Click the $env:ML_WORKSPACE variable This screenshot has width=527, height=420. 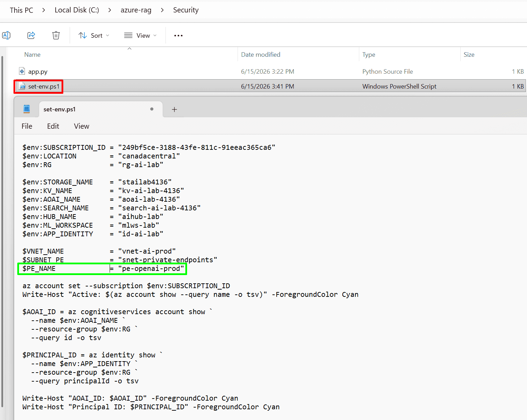pos(58,225)
